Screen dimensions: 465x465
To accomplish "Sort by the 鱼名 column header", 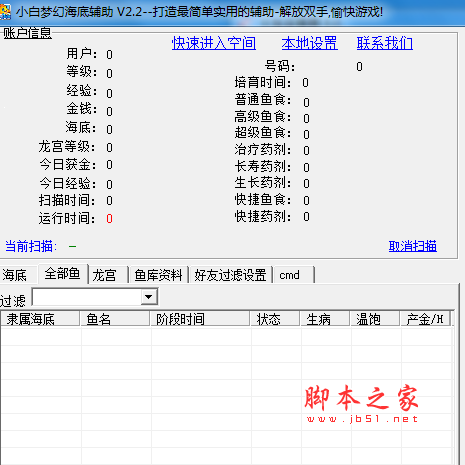I will coord(114,319).
